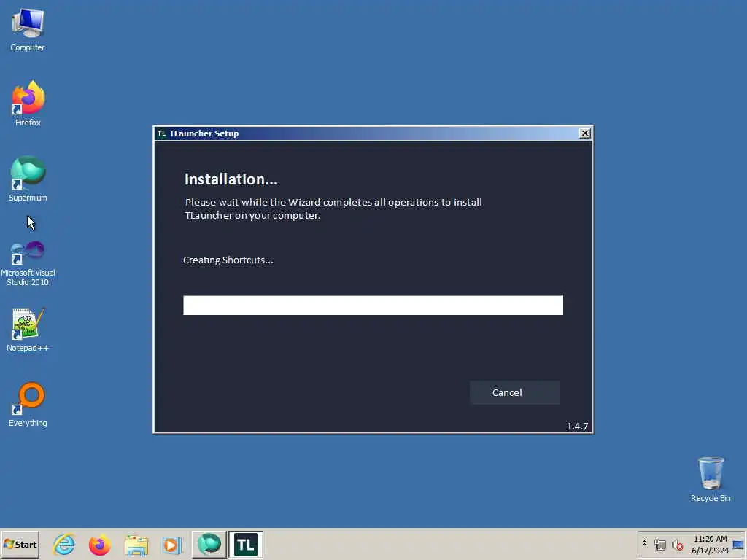Launch Firefox from the taskbar
Screen dimensions: 747x560
tap(99, 544)
